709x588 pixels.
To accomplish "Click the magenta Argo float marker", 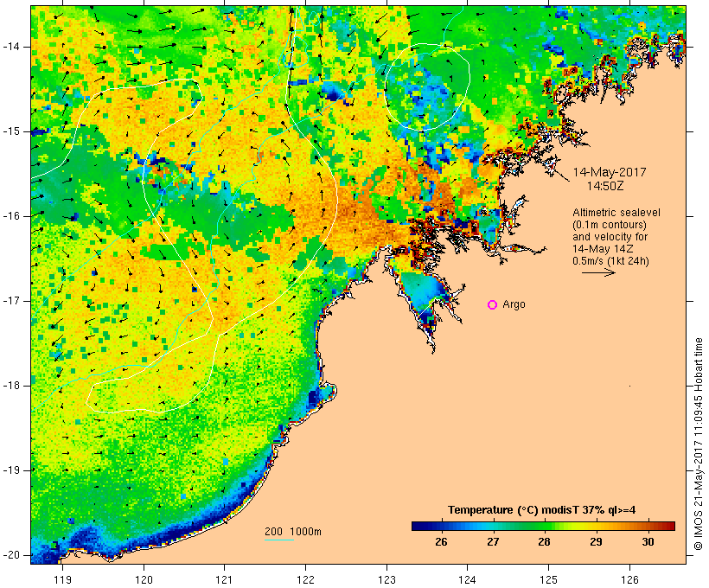I will (493, 305).
